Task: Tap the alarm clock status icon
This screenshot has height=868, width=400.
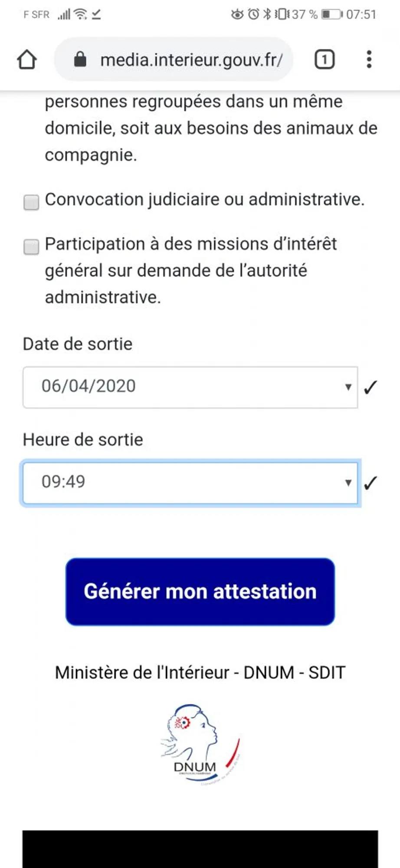Action: coord(253,14)
